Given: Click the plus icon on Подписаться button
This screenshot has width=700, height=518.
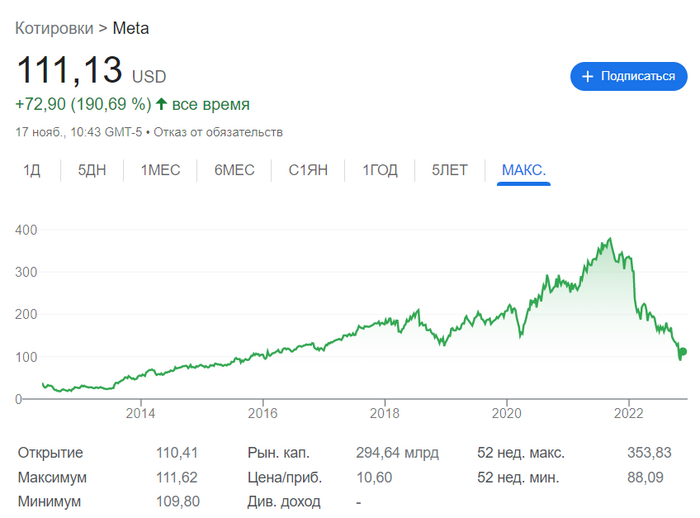Looking at the screenshot, I should point(587,76).
